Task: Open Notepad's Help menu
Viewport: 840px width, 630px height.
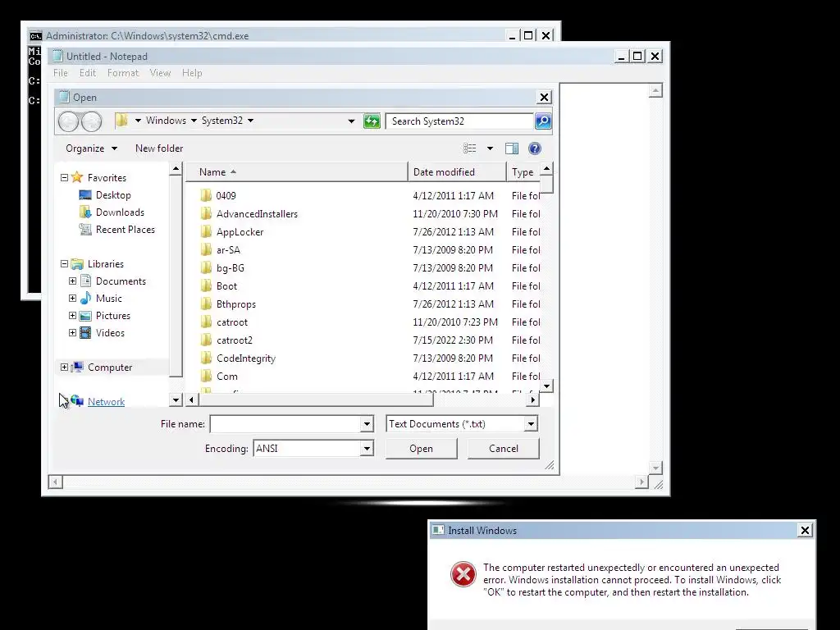Action: [192, 73]
